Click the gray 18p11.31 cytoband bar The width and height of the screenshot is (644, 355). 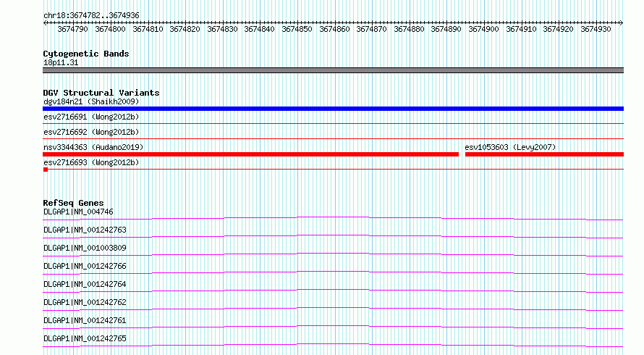click(x=333, y=70)
